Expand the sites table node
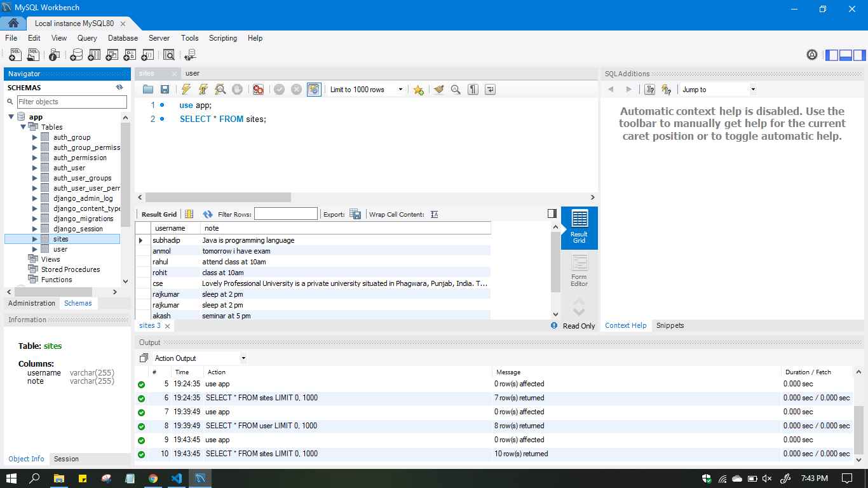This screenshot has height=488, width=868. point(35,239)
